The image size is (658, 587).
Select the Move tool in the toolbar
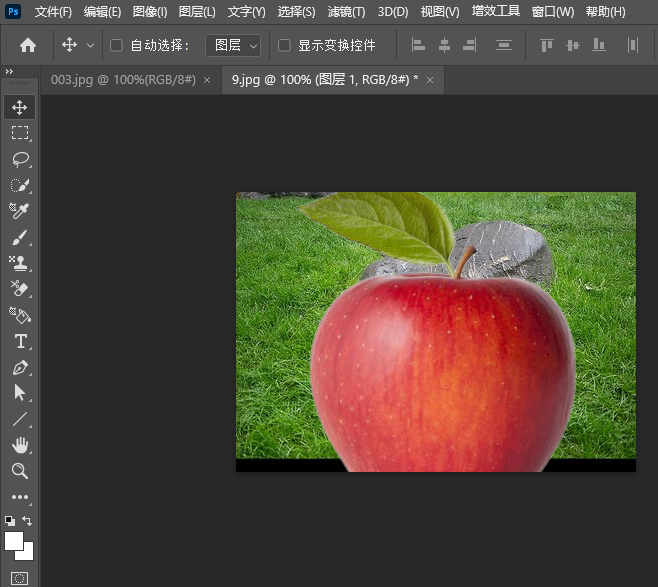click(x=20, y=107)
